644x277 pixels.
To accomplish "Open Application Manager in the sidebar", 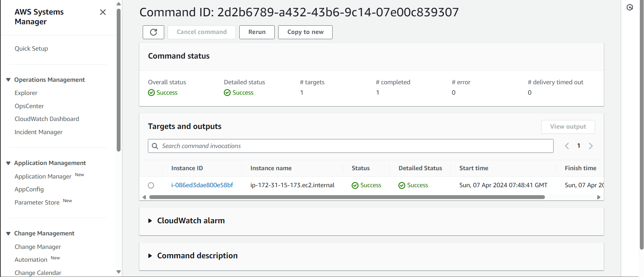I will [43, 176].
